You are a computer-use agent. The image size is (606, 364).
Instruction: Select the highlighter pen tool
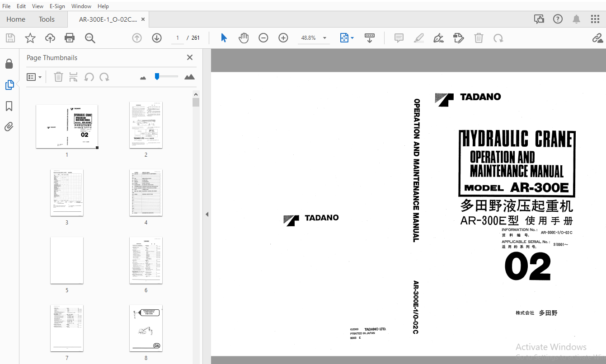pyautogui.click(x=419, y=38)
